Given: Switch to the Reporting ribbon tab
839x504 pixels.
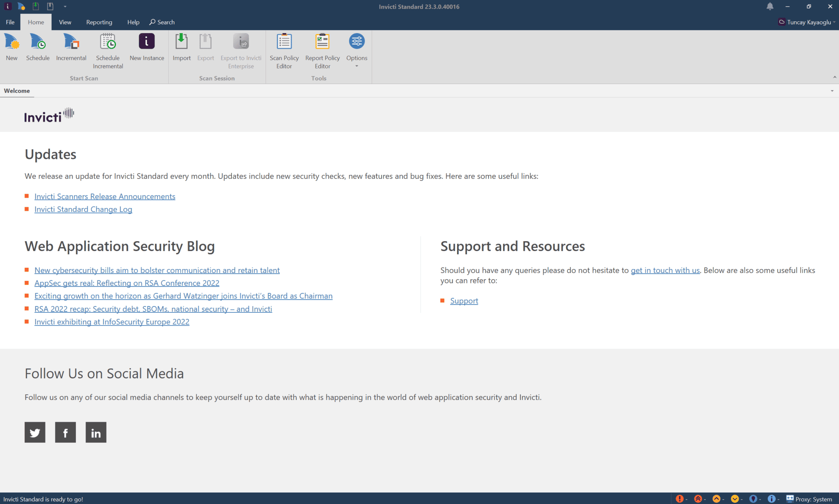Looking at the screenshot, I should coord(99,22).
